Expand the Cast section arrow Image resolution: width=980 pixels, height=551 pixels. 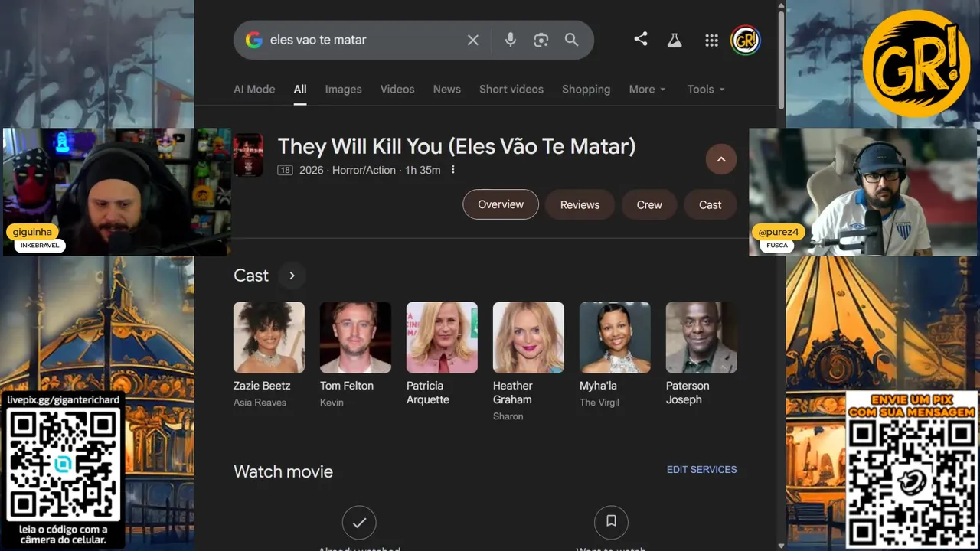coord(292,275)
